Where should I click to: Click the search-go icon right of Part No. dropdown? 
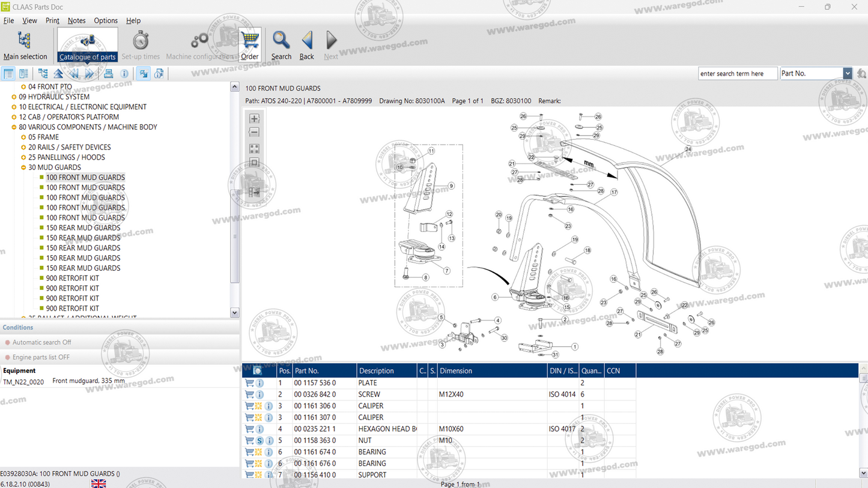point(861,73)
